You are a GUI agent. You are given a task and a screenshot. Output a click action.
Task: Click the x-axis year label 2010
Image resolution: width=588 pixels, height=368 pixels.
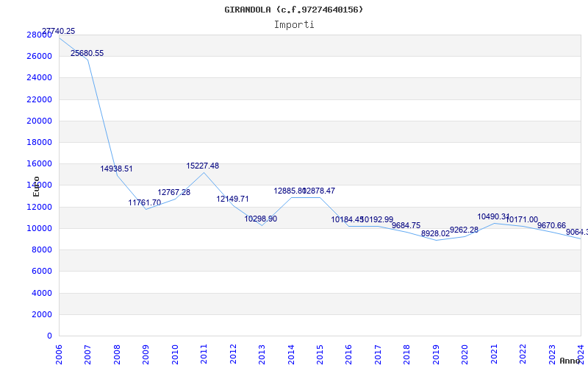pyautogui.click(x=175, y=355)
